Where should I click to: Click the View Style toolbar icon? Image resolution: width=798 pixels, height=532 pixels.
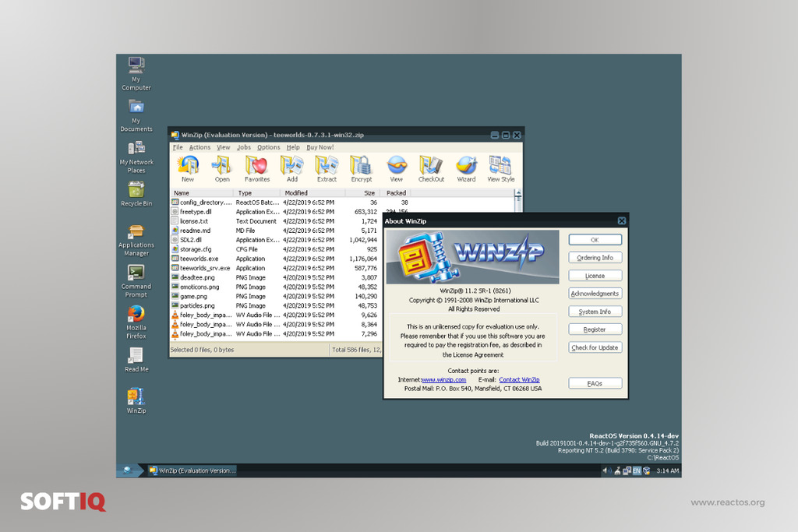pyautogui.click(x=501, y=169)
